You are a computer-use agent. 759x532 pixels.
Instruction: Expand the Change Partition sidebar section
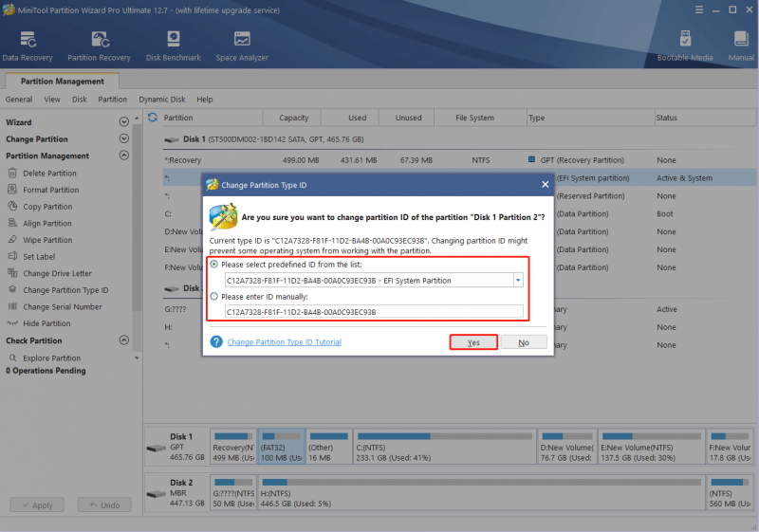[124, 138]
